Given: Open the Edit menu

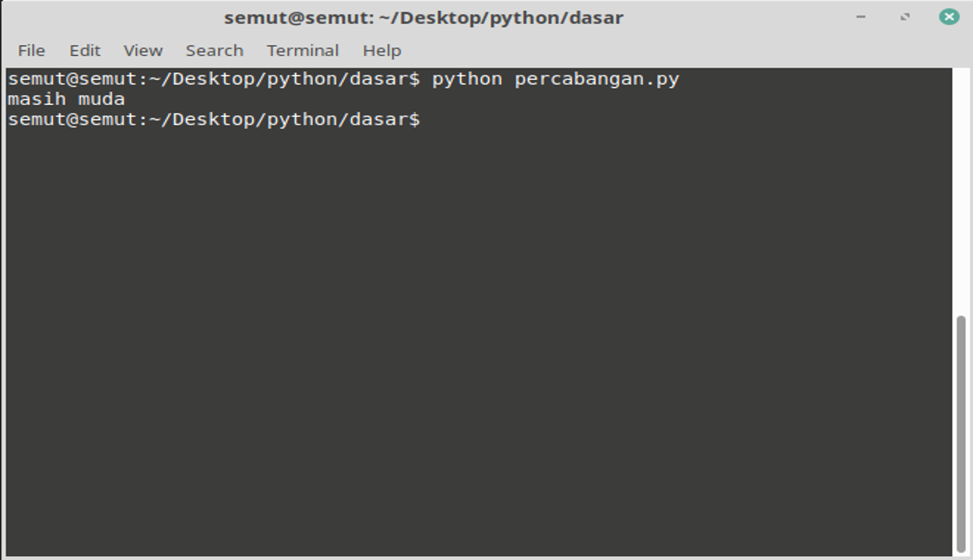Looking at the screenshot, I should 84,51.
